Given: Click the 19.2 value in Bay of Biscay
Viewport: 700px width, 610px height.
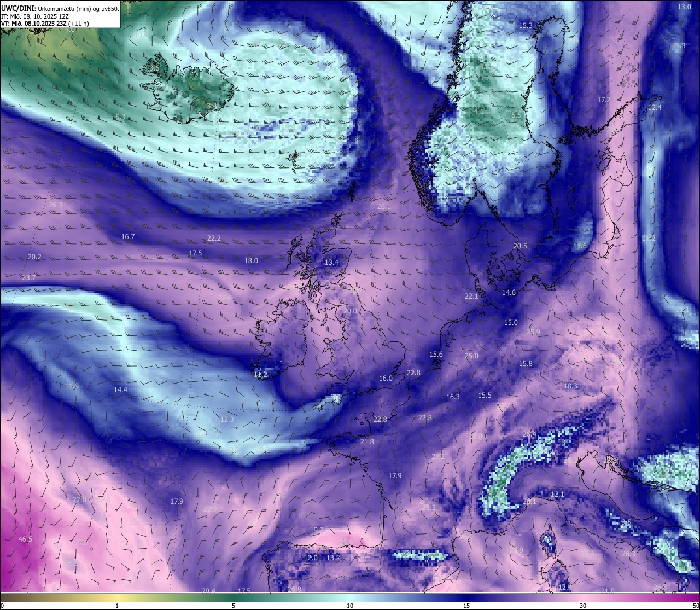Looking at the screenshot, I should [x=317, y=530].
